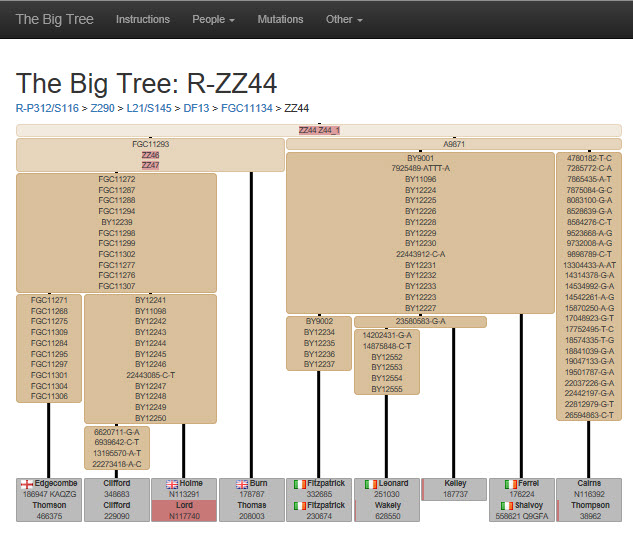
Task: Follow the R-P312/S116 breadcrumb link
Action: 47,108
